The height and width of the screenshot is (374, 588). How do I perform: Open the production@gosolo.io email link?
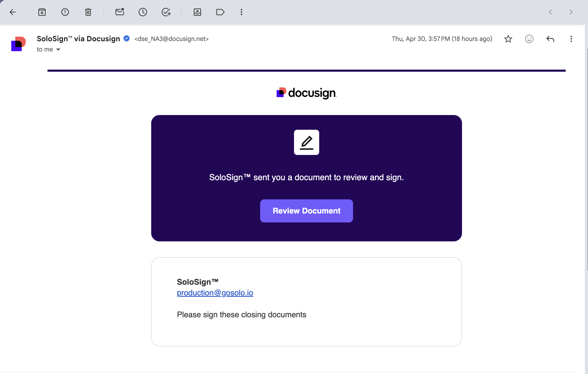pyautogui.click(x=215, y=293)
